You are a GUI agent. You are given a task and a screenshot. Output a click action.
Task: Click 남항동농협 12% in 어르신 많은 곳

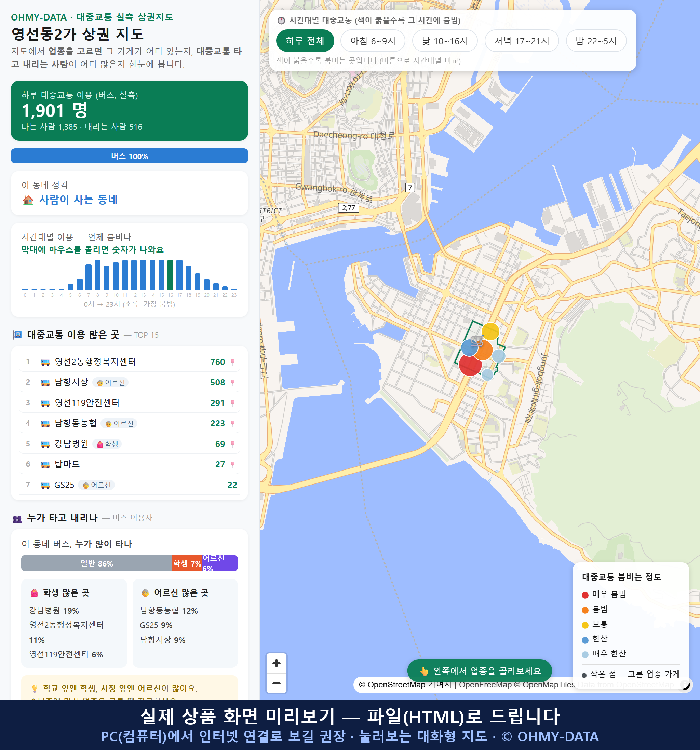pyautogui.click(x=169, y=611)
